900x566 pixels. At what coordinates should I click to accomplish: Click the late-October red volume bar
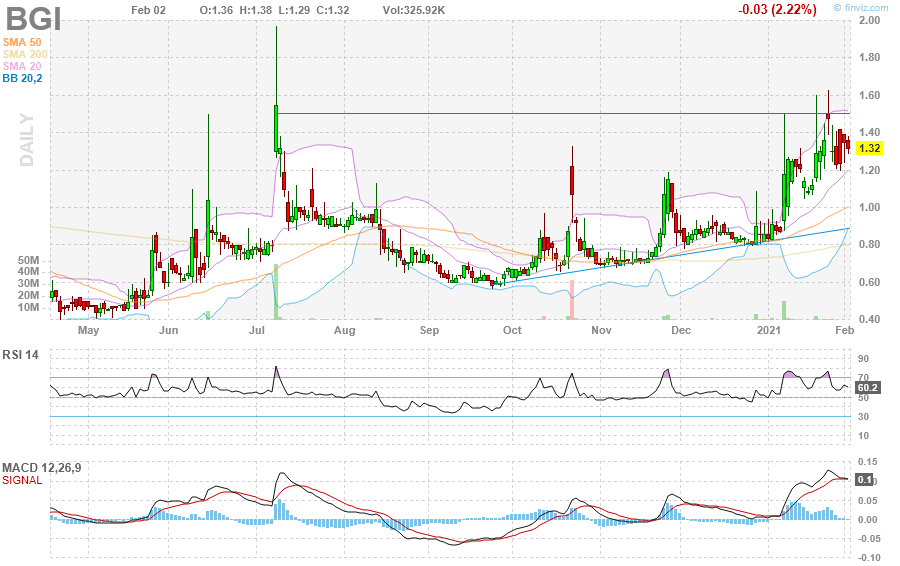pyautogui.click(x=572, y=300)
